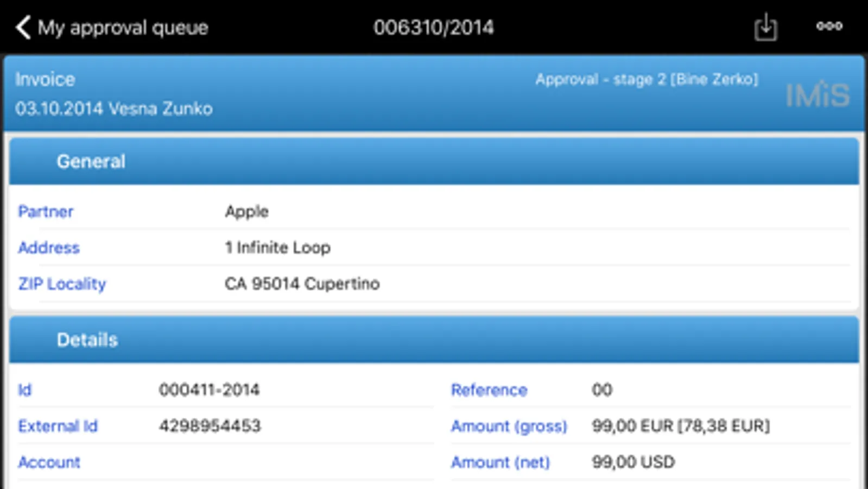Tap the Amount (gross) label
This screenshot has width=868, height=489.
tap(509, 427)
